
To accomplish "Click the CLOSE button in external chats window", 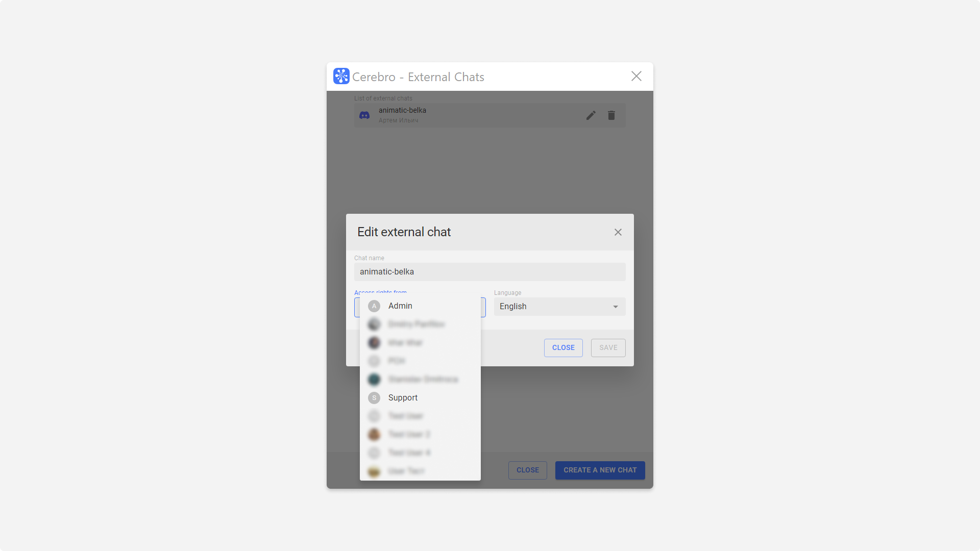I will [528, 469].
